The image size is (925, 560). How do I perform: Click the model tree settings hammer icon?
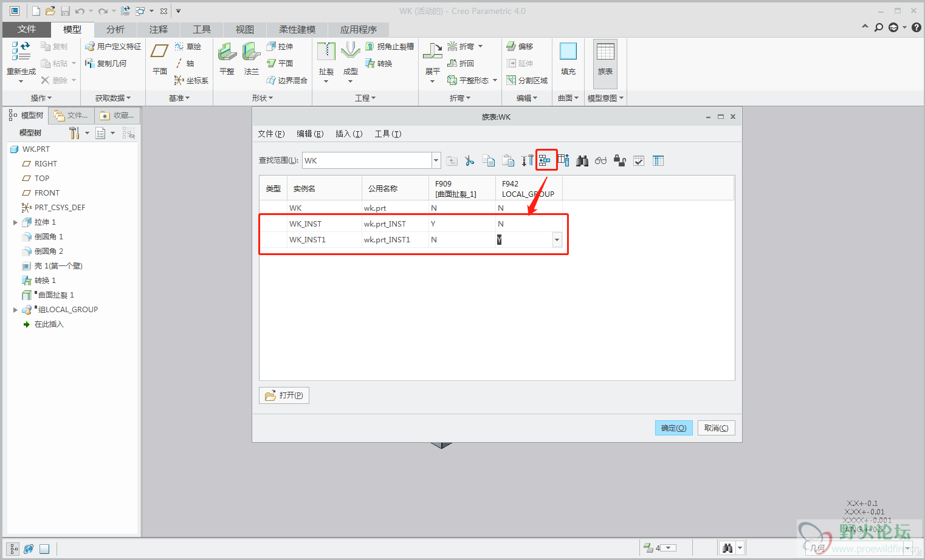click(74, 132)
